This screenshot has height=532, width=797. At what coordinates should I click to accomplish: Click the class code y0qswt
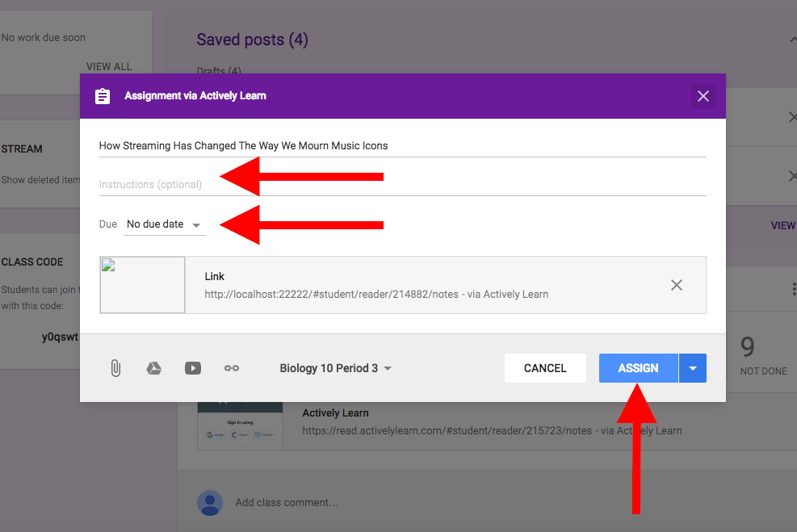coord(60,337)
